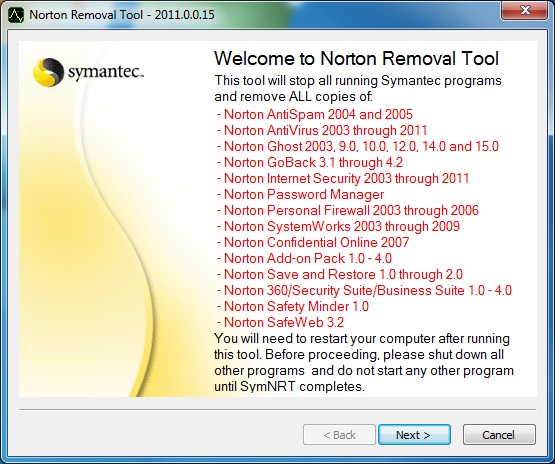The height and width of the screenshot is (464, 555).
Task: Click the Next button
Action: tap(414, 435)
